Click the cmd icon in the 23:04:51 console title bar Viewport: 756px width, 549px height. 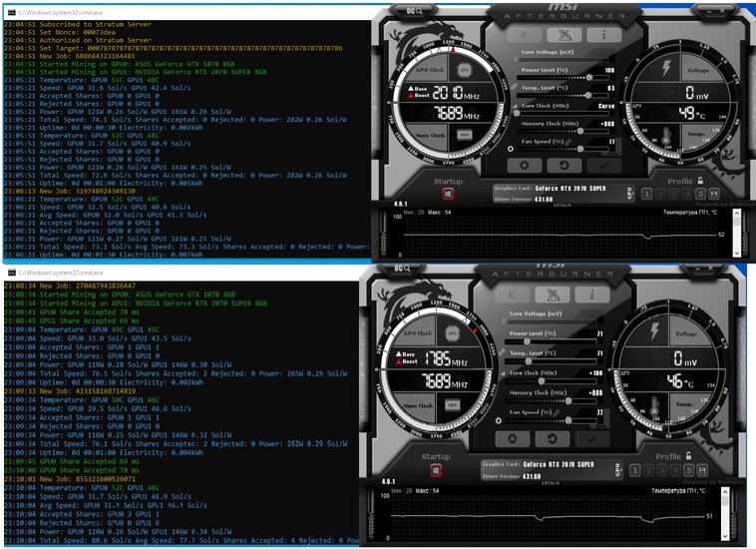12,12
